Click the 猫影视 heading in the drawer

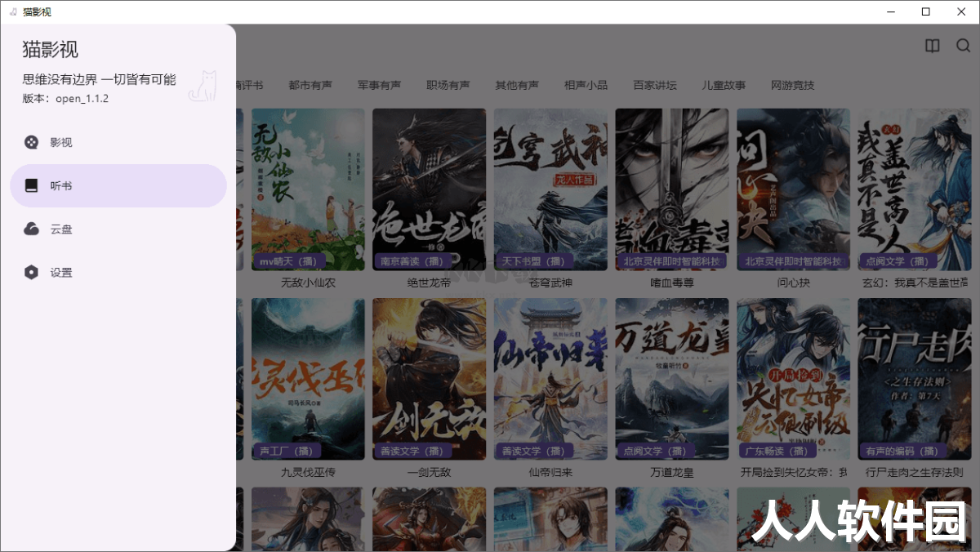(50, 50)
